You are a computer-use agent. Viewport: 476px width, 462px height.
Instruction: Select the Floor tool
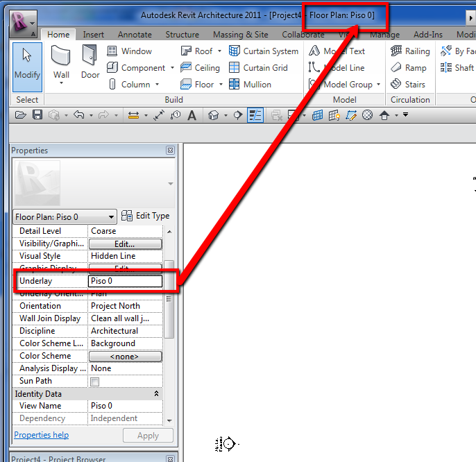(x=197, y=85)
